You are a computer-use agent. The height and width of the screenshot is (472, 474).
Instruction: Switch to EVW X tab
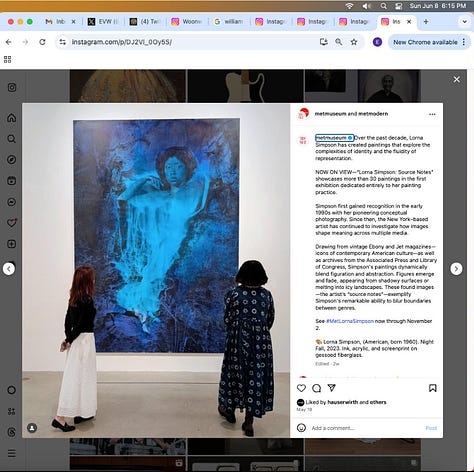(x=103, y=22)
